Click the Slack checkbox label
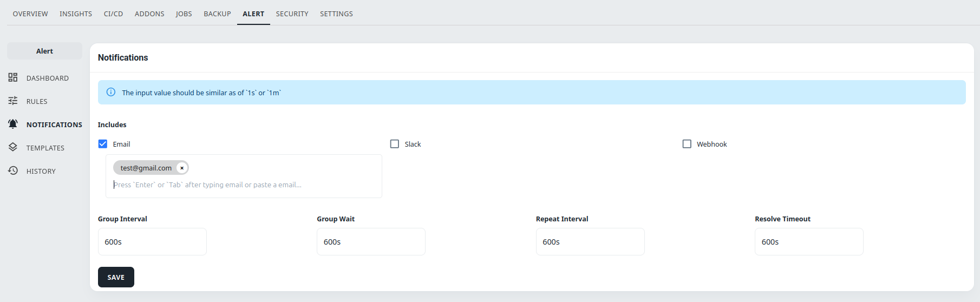The image size is (980, 302). pos(413,144)
